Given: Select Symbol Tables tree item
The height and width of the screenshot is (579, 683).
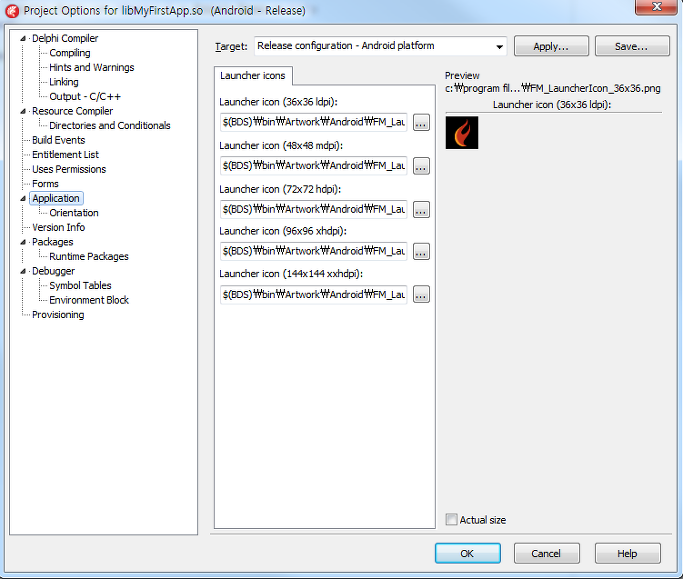Looking at the screenshot, I should tap(80, 286).
